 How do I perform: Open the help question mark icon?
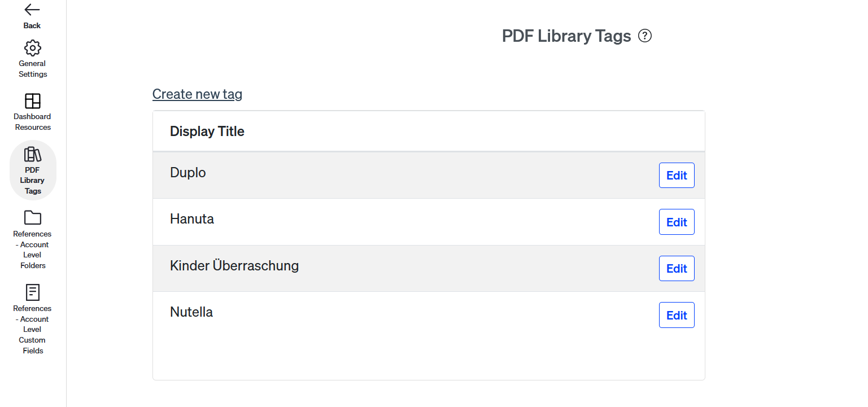click(644, 36)
